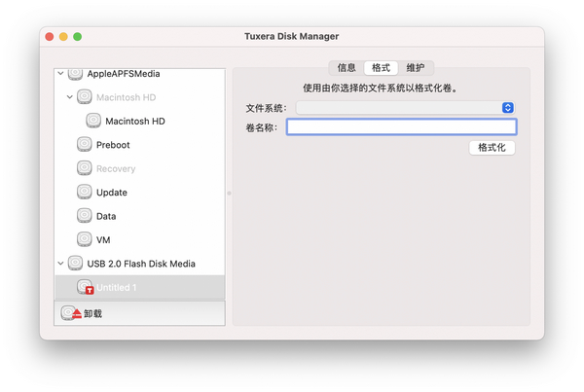This screenshot has height=392, width=584.
Task: Switch to the 维护 tab
Action: coord(416,68)
